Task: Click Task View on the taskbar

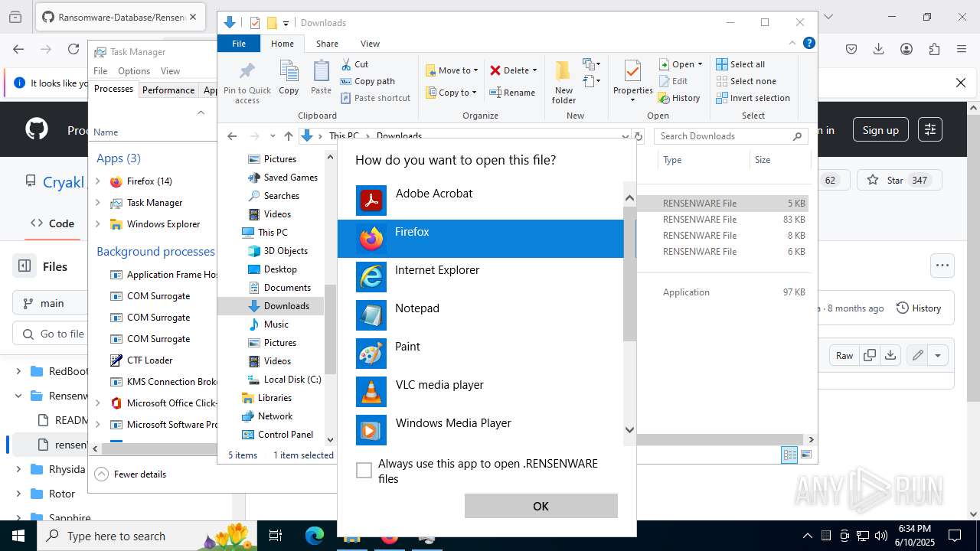Action: pos(276,536)
